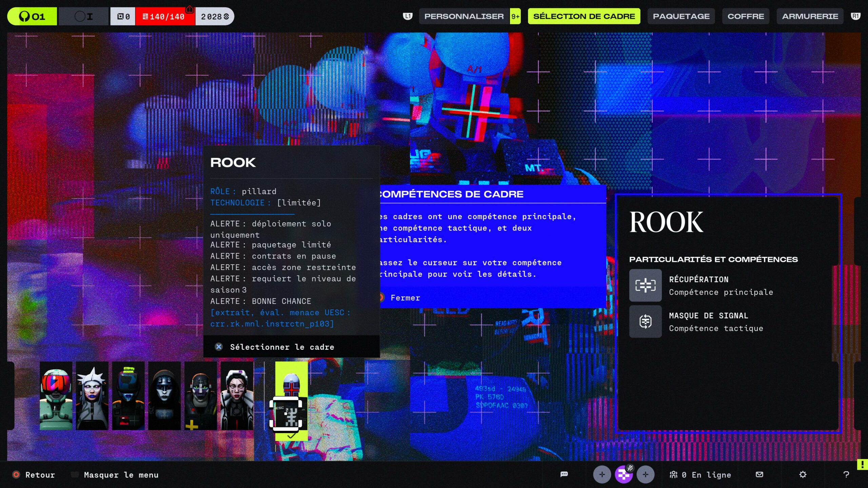The image size is (868, 488).
Task: Open the mail inbox icon
Action: pyautogui.click(x=759, y=474)
